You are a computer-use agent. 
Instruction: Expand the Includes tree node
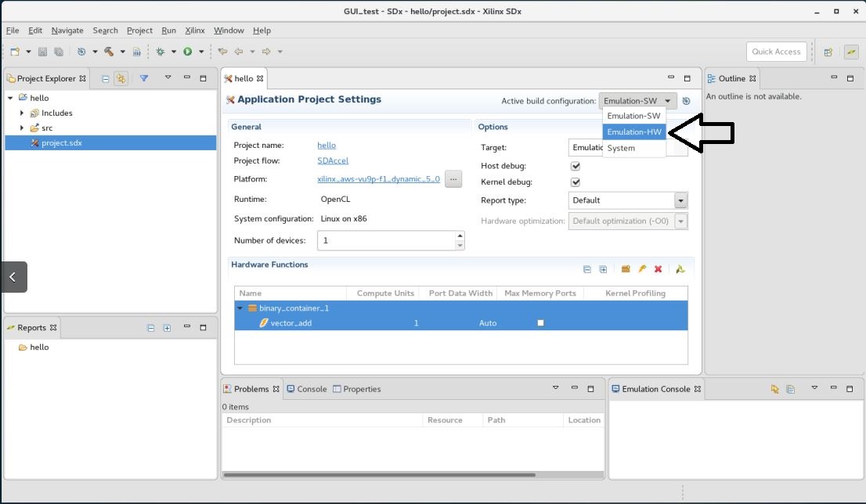(x=22, y=113)
